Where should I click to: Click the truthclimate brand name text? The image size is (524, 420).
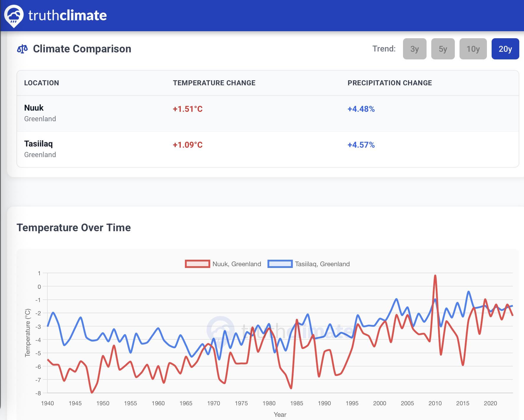(67, 15)
